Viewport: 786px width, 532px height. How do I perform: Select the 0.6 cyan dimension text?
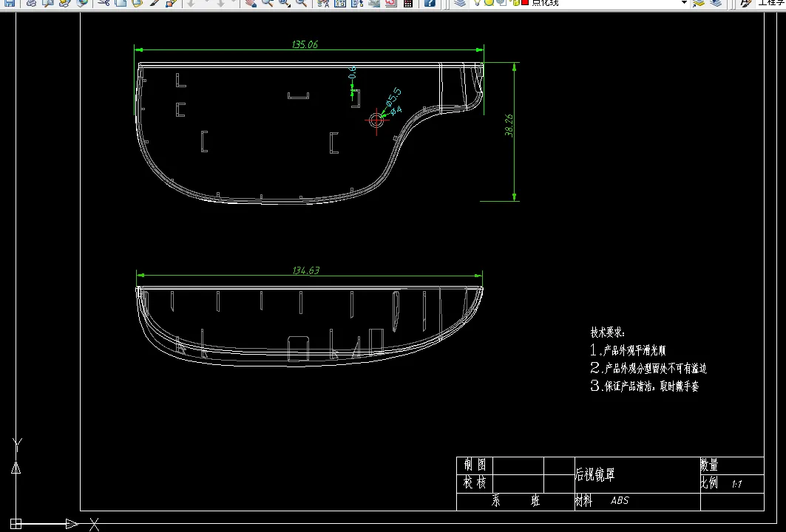(353, 72)
